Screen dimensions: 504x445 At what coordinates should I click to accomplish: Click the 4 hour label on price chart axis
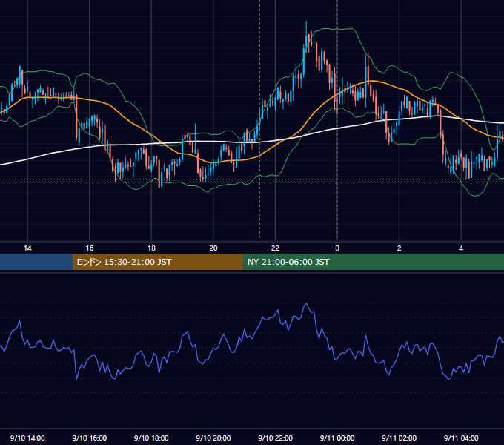pyautogui.click(x=461, y=248)
